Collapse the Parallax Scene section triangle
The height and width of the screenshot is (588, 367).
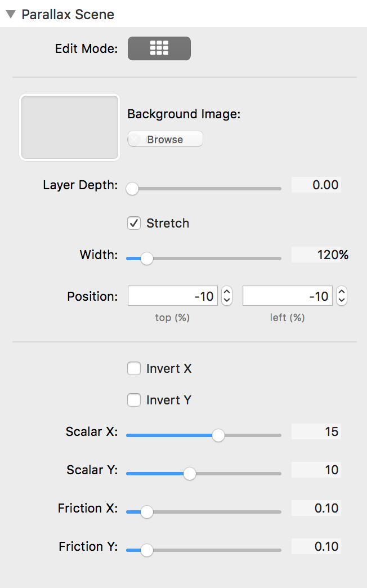(10, 15)
